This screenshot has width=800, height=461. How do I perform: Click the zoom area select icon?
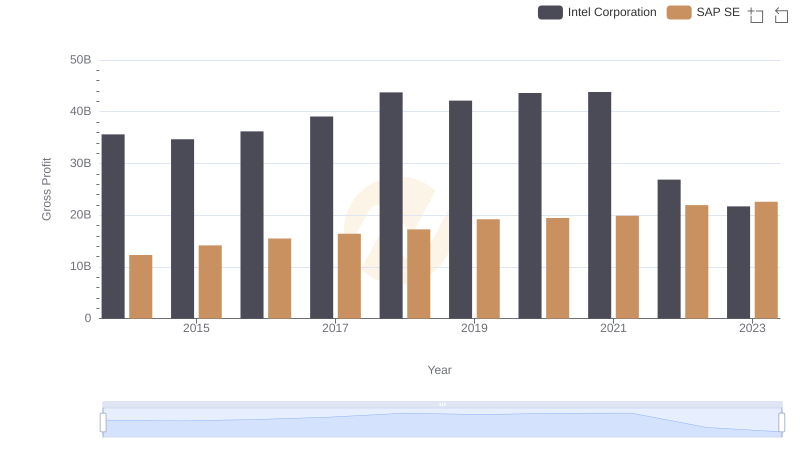click(x=756, y=15)
